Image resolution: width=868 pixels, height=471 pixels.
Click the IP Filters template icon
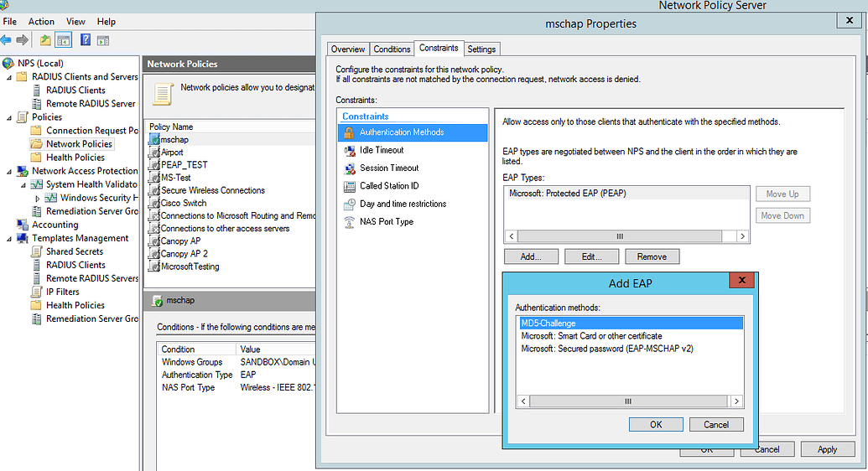[37, 292]
